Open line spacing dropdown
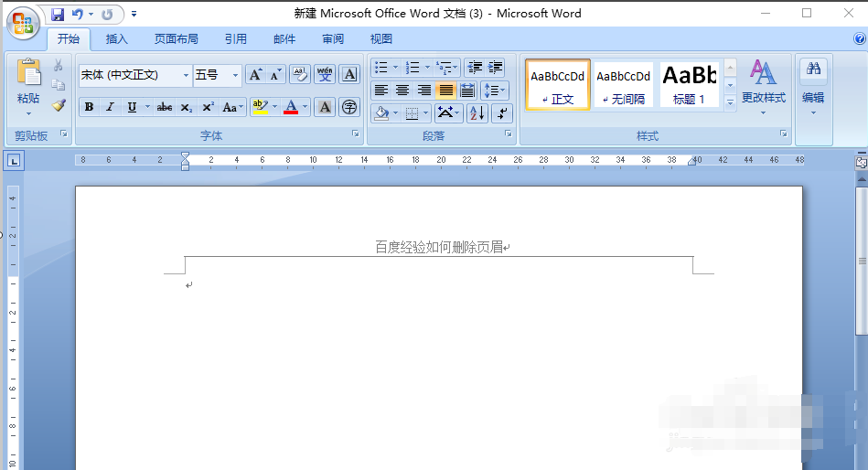Image resolution: width=868 pixels, height=470 pixels. [x=494, y=91]
